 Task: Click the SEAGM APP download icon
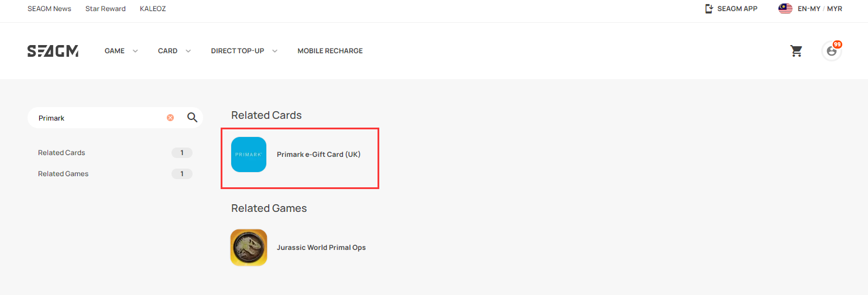[709, 9]
